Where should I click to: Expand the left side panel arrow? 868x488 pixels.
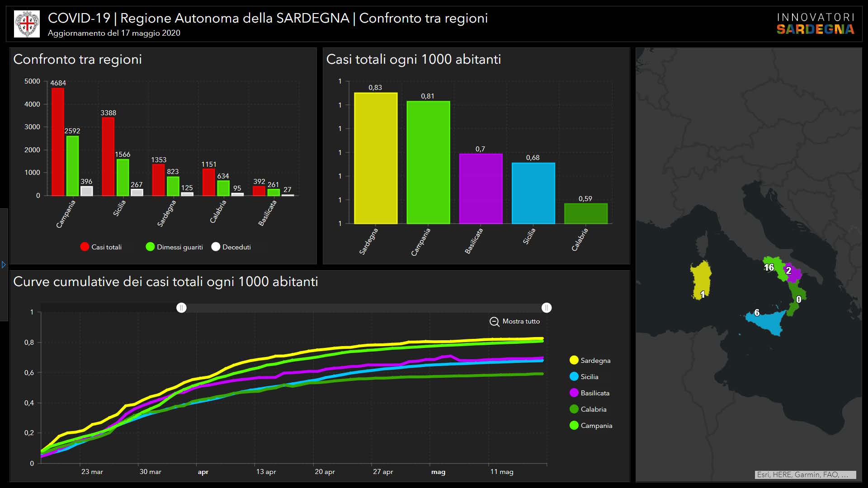(x=4, y=265)
